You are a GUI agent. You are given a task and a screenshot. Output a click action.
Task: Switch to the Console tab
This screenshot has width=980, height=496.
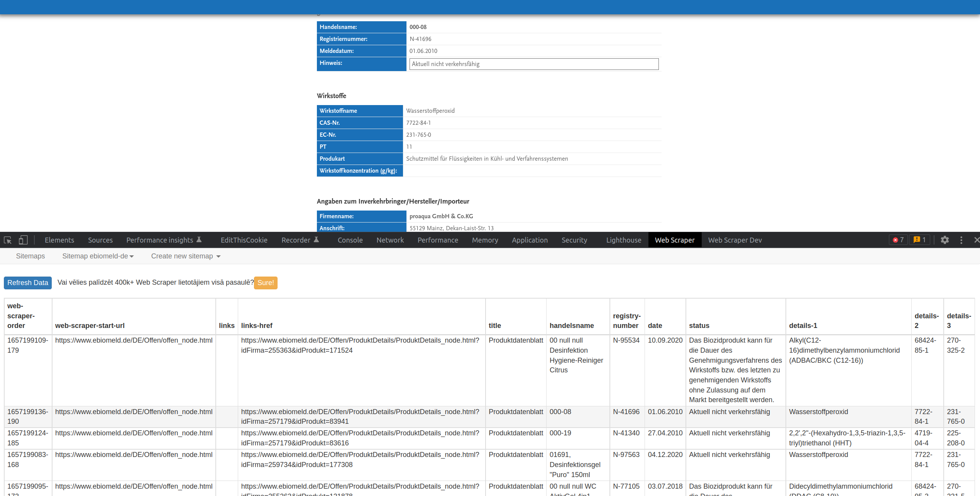point(350,240)
